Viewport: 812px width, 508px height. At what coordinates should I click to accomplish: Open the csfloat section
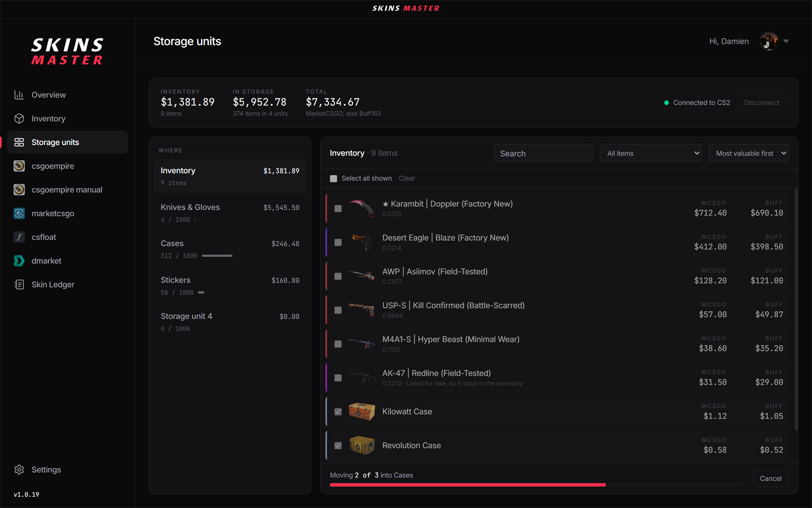coord(67,237)
